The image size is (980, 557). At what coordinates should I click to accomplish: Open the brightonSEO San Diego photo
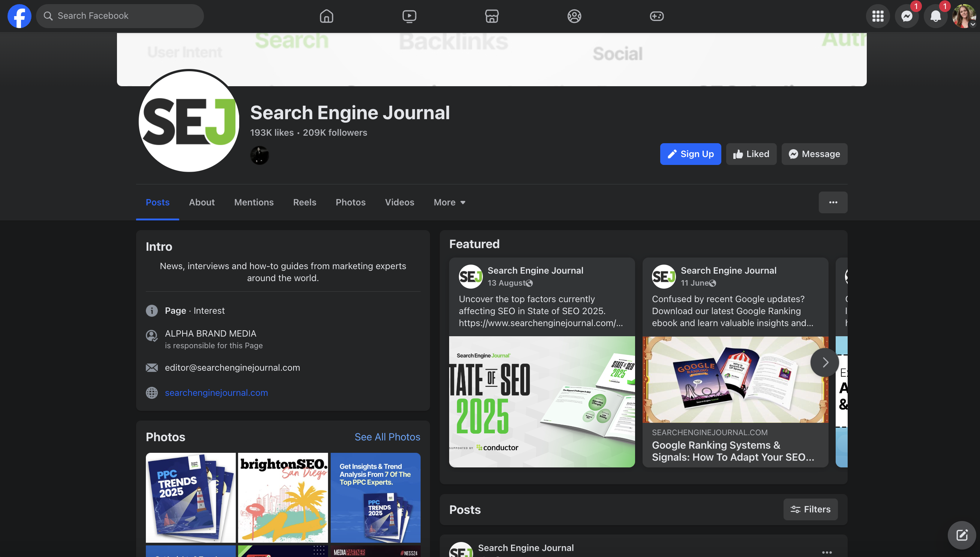283,498
